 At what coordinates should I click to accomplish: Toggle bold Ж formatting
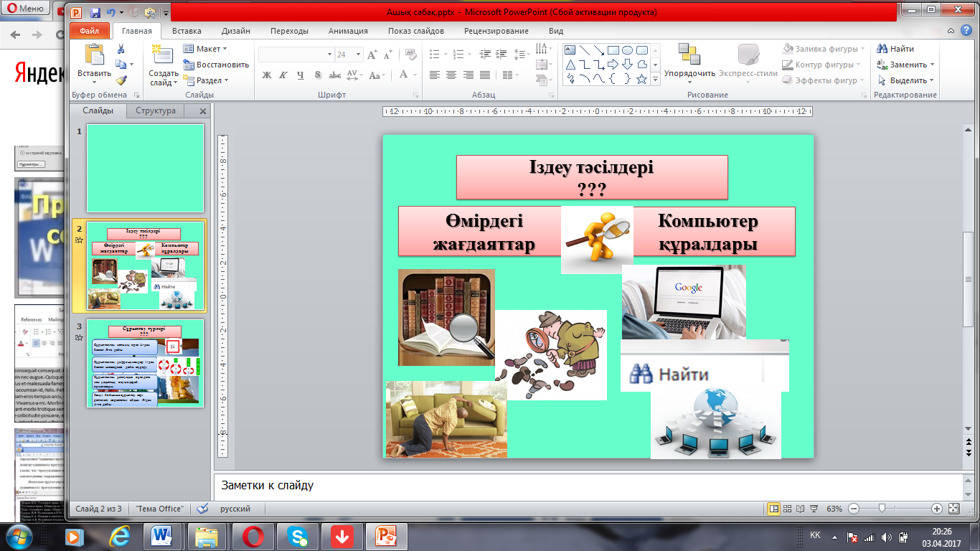pyautogui.click(x=267, y=75)
